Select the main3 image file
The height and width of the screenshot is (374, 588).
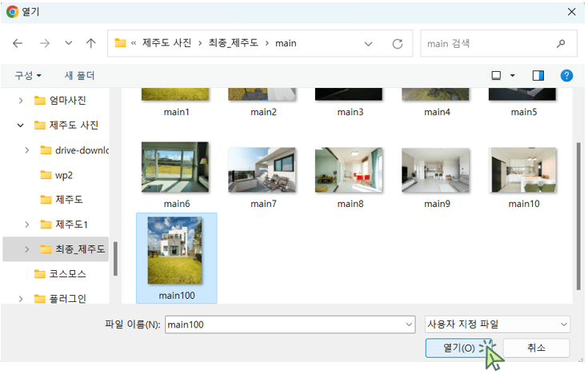350,102
